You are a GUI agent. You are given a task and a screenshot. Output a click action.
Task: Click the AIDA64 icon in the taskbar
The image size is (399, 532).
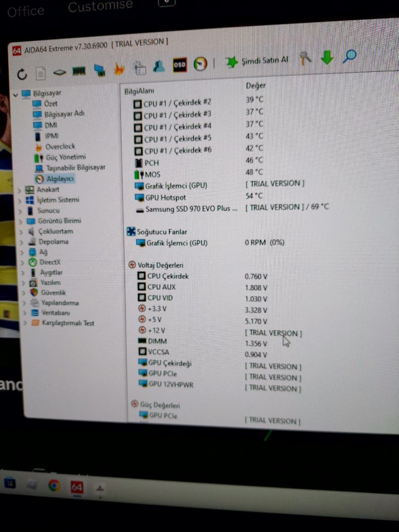point(77,488)
